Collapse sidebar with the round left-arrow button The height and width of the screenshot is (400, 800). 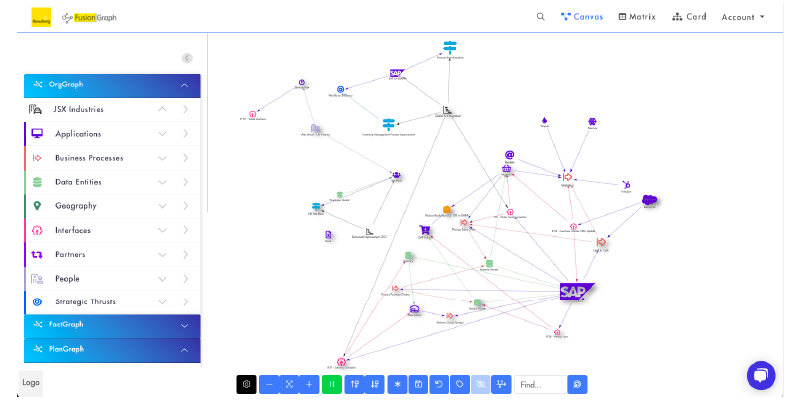[x=187, y=58]
